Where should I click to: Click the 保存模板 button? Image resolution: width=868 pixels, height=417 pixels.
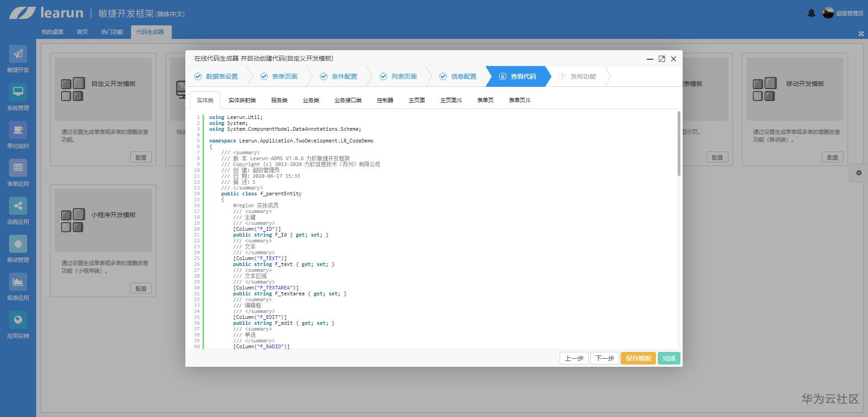point(638,358)
